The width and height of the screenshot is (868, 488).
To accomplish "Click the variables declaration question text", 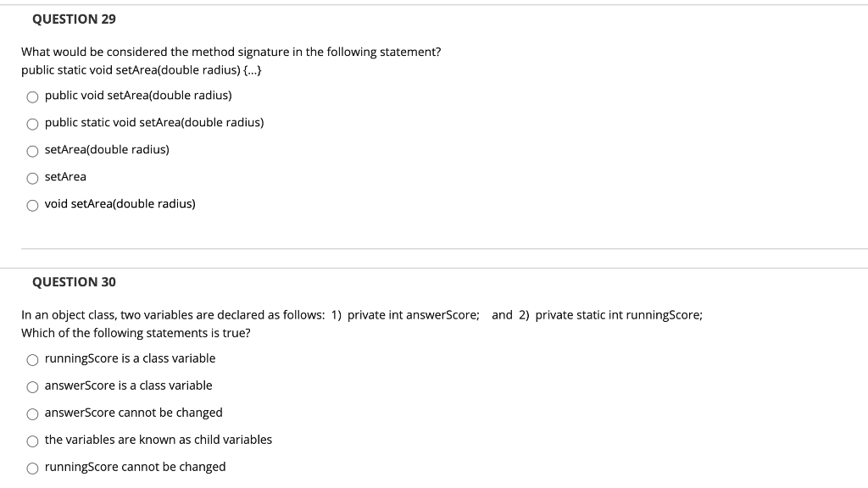I will [362, 314].
